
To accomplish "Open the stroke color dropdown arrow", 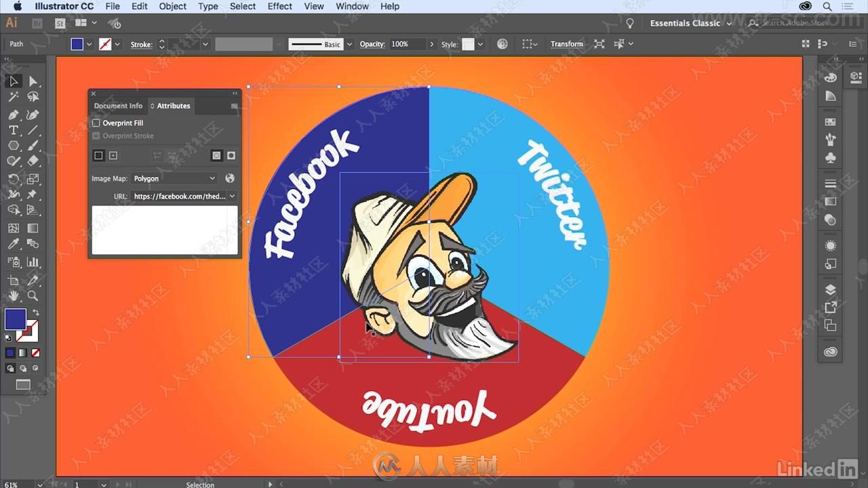I will point(117,44).
